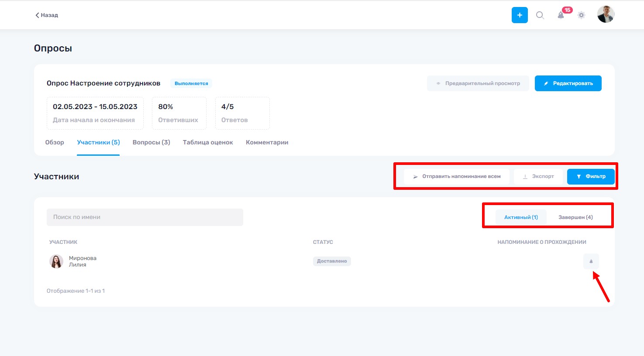Image resolution: width=644 pixels, height=356 pixels.
Task: Go back using the Назад link
Action: pos(47,15)
